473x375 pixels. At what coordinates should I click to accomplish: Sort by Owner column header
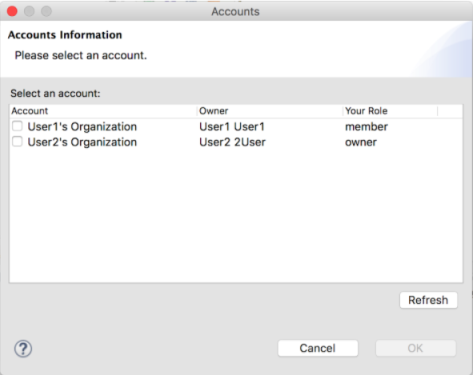[x=270, y=111]
